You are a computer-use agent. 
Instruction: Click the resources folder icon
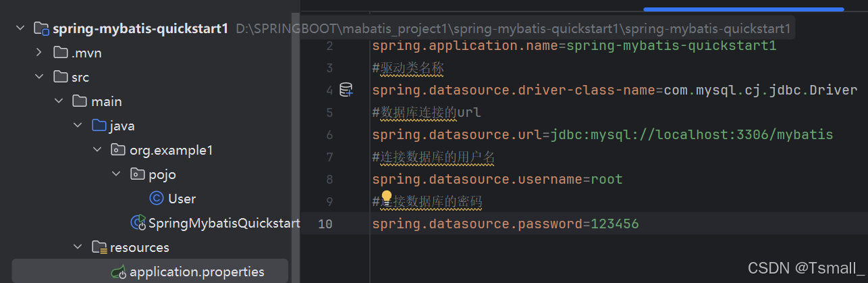99,247
